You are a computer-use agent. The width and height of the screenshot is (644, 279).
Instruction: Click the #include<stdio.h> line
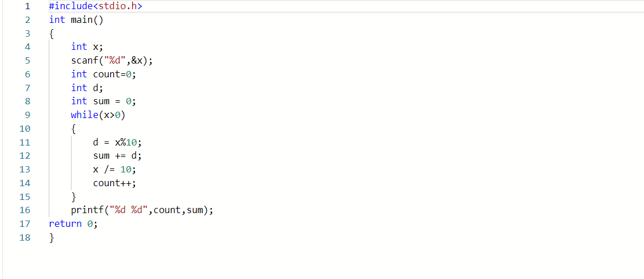tap(96, 6)
